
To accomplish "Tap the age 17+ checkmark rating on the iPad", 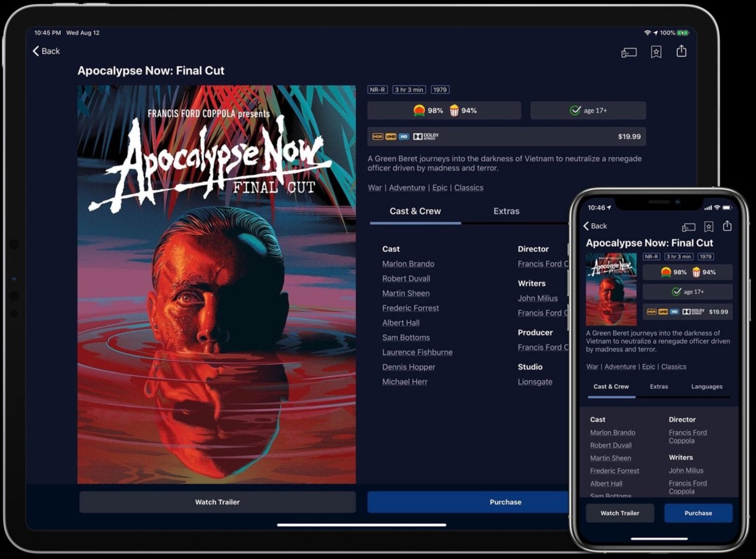I will click(x=588, y=110).
